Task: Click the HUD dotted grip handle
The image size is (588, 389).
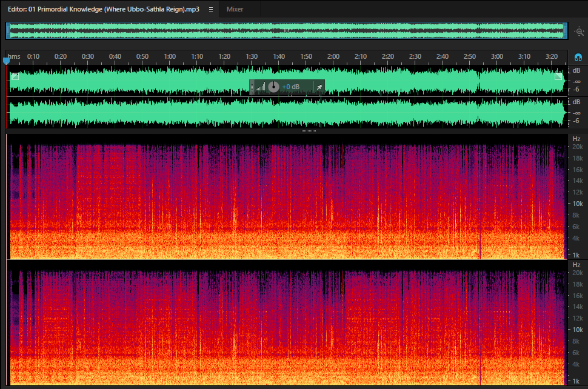Action: [x=252, y=87]
